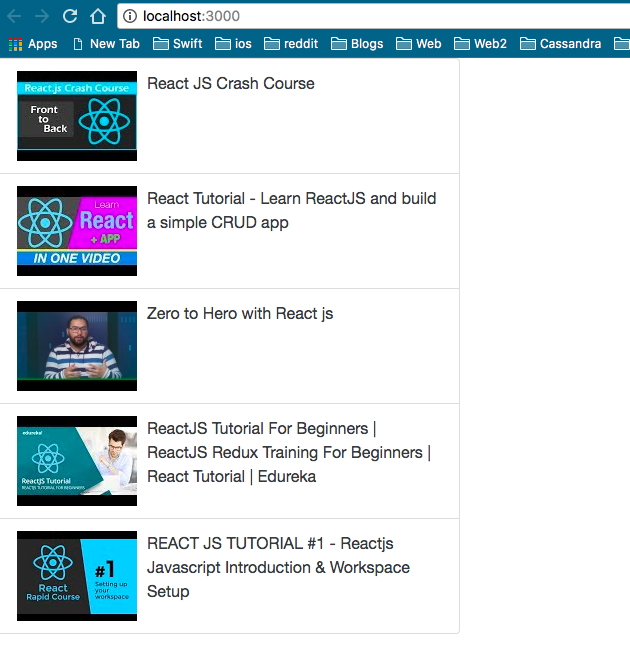Viewport: 630px width, 652px height.
Task: Open the Apps grid shortcut
Action: pyautogui.click(x=33, y=44)
